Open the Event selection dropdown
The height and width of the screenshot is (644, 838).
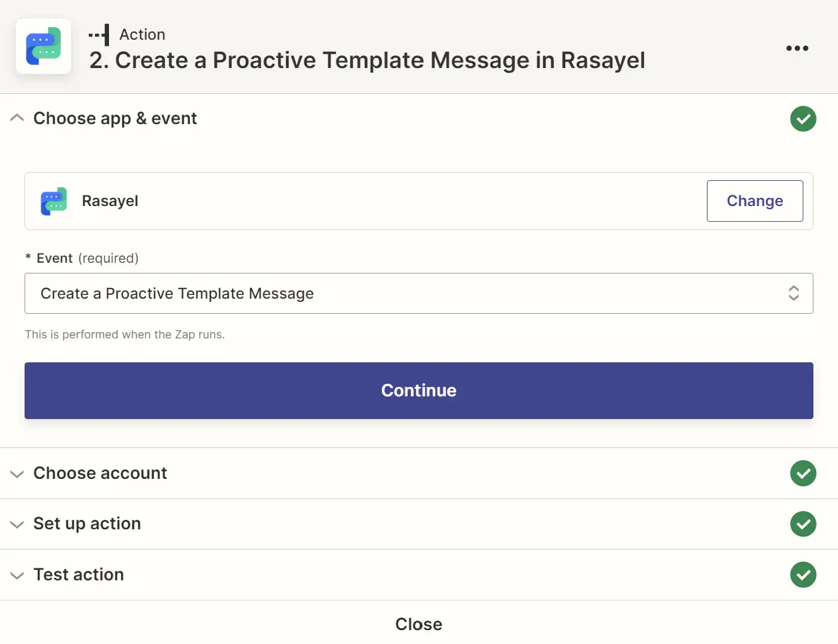(x=419, y=293)
